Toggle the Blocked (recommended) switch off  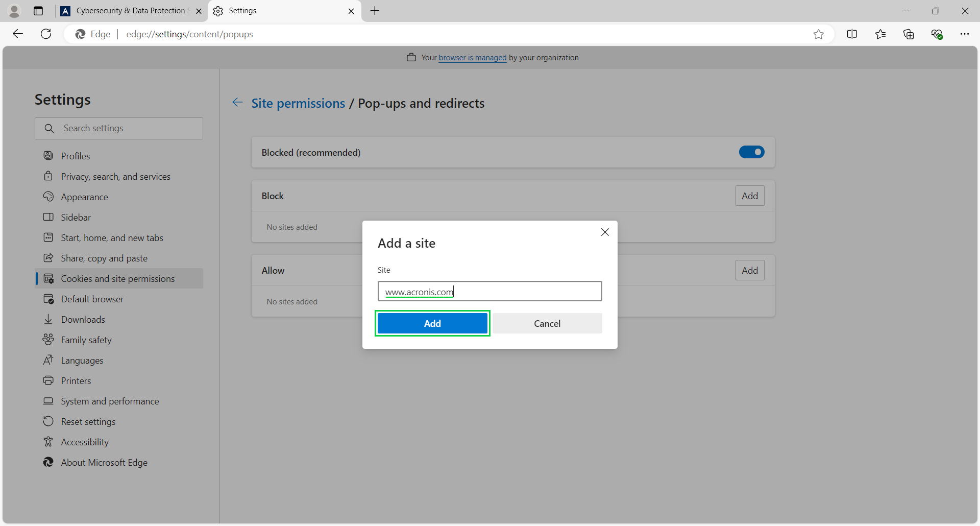[x=751, y=152]
